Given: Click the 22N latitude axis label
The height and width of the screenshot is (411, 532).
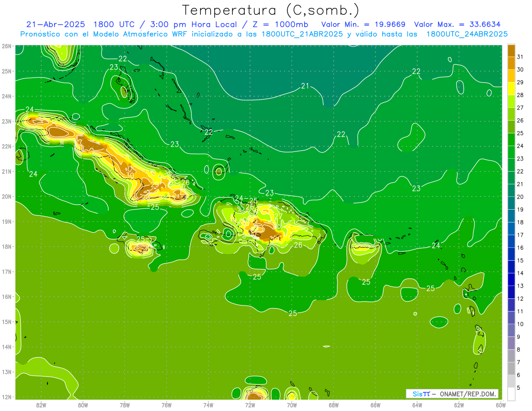Looking at the screenshot, I should pos(6,146).
